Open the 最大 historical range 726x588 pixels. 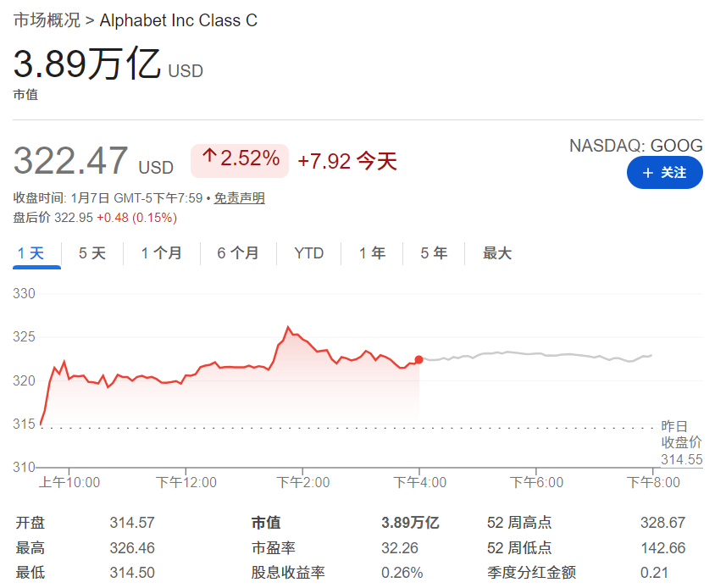(496, 252)
